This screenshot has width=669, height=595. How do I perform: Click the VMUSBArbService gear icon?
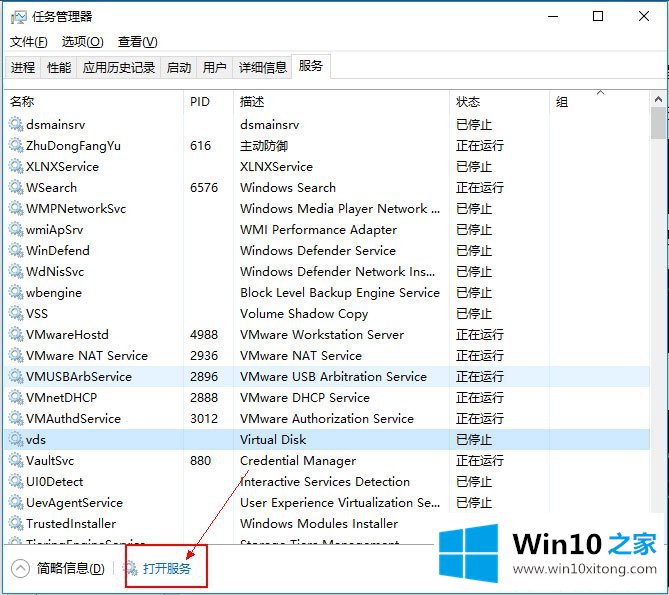(16, 376)
